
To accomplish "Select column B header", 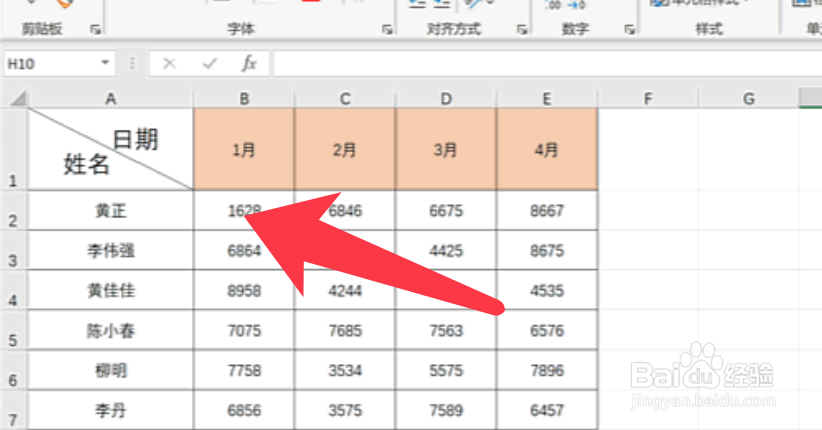I will (244, 98).
